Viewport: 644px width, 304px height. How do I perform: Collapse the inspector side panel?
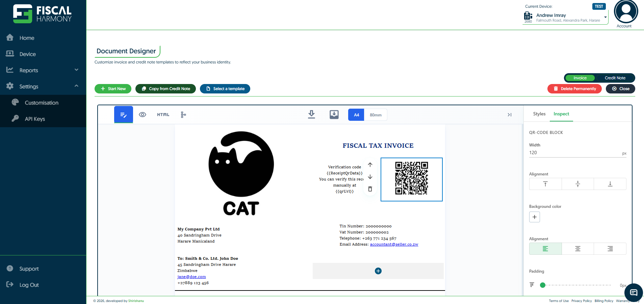click(509, 115)
